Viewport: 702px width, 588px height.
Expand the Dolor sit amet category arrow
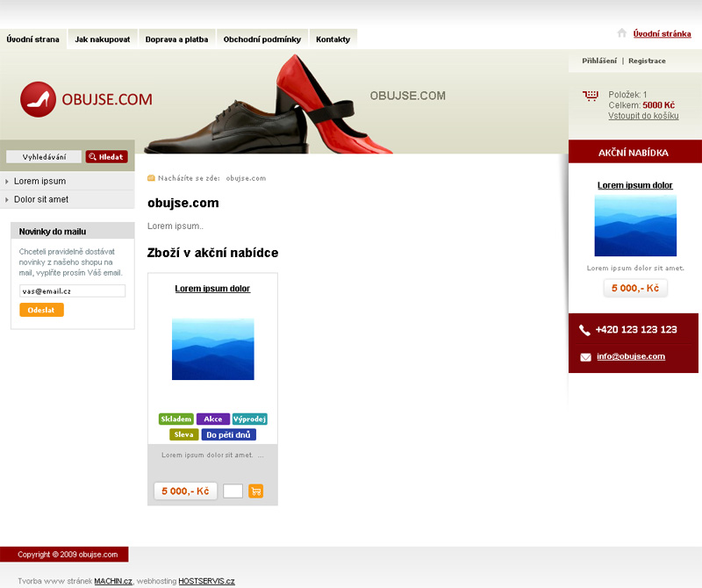point(7,200)
